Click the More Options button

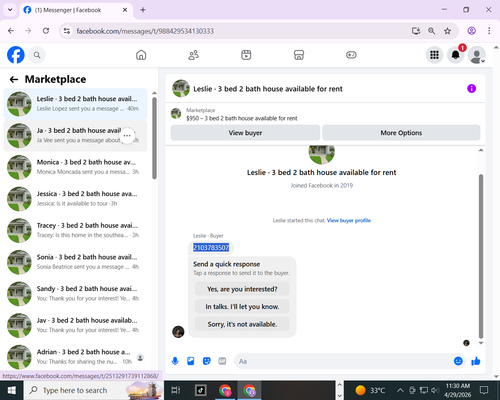pyautogui.click(x=401, y=133)
